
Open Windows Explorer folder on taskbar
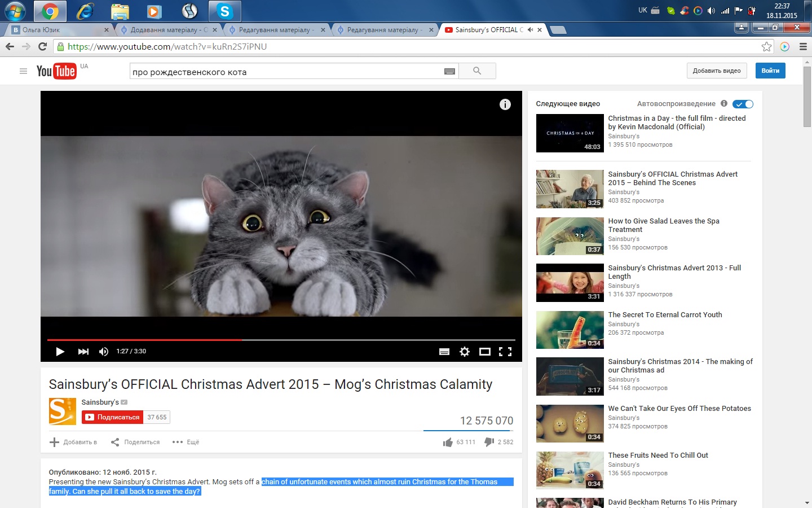click(x=120, y=11)
